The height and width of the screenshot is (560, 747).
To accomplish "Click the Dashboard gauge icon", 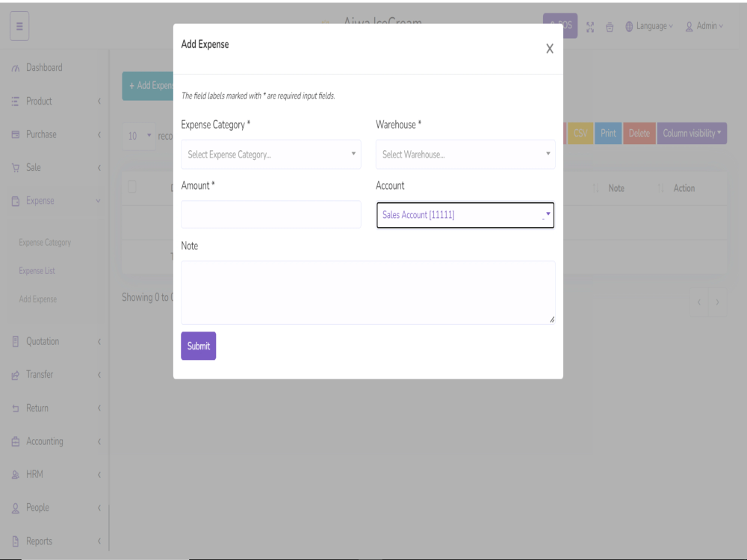I will tap(16, 68).
